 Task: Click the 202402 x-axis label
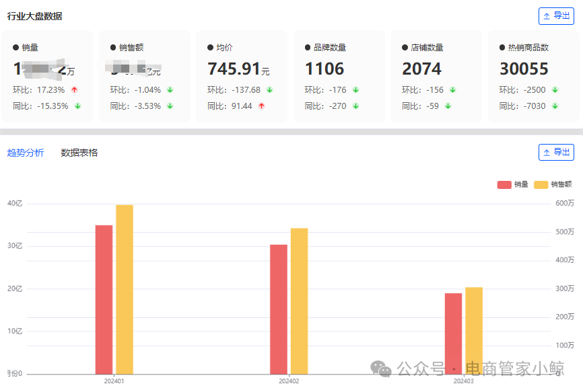[289, 381]
